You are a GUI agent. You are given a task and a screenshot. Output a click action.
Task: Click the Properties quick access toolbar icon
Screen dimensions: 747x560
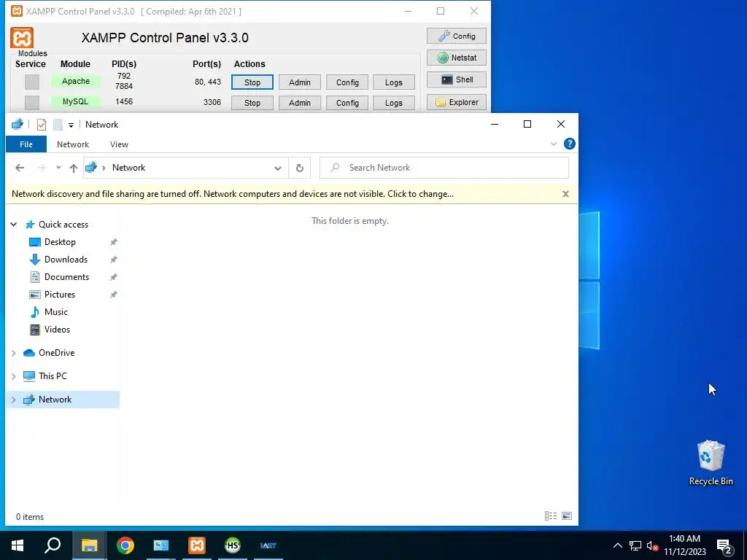42,125
